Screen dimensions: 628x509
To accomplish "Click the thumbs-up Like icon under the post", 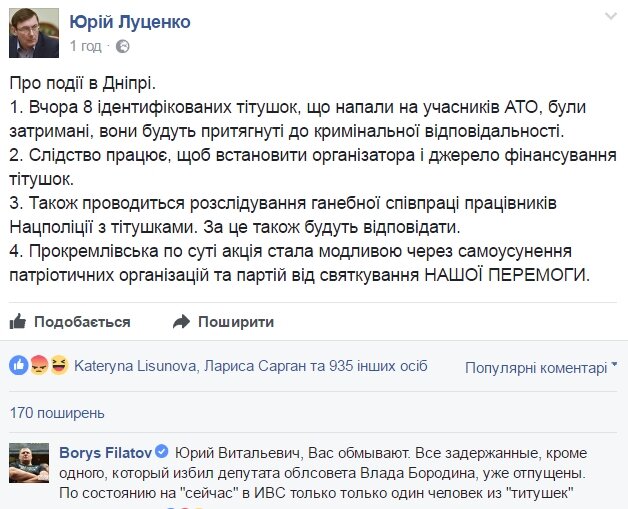I will coord(18,321).
